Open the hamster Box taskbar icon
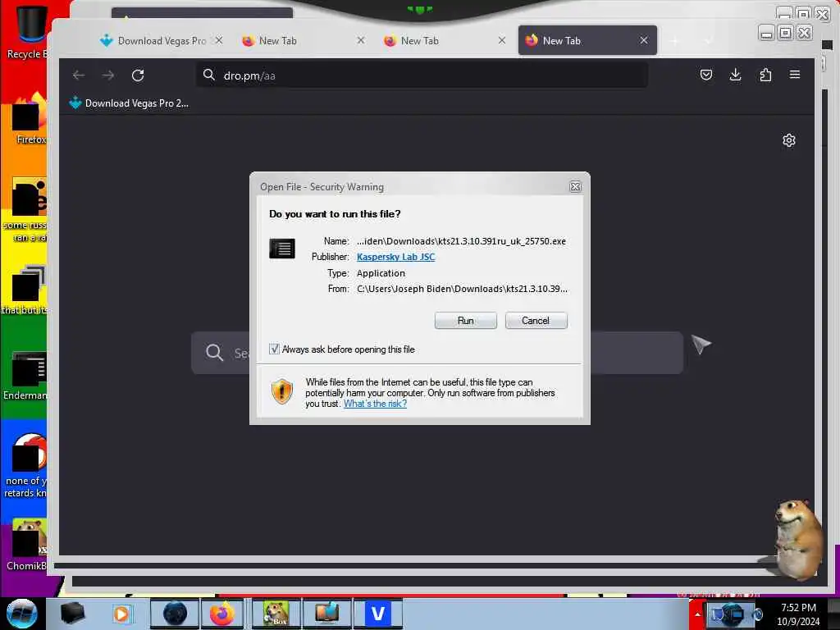 (x=276, y=614)
